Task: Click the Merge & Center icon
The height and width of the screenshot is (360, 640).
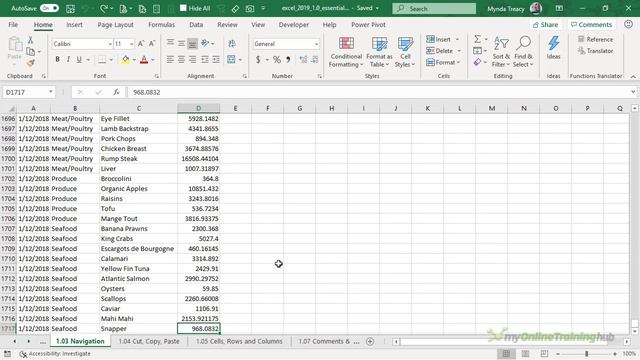Action: pos(231,60)
